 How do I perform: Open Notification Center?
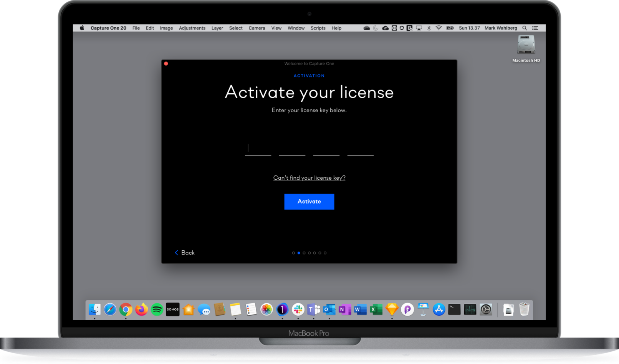[535, 28]
